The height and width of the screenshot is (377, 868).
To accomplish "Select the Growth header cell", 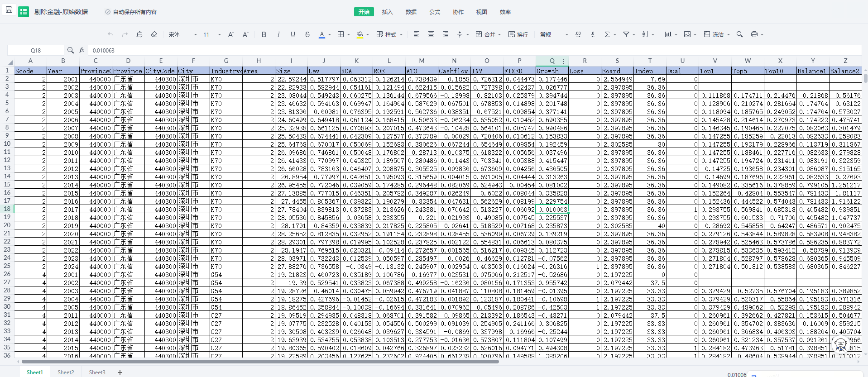I will click(x=552, y=71).
